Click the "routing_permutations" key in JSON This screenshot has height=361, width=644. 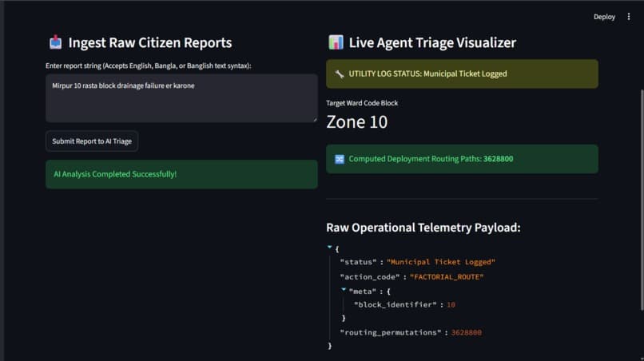(x=391, y=333)
